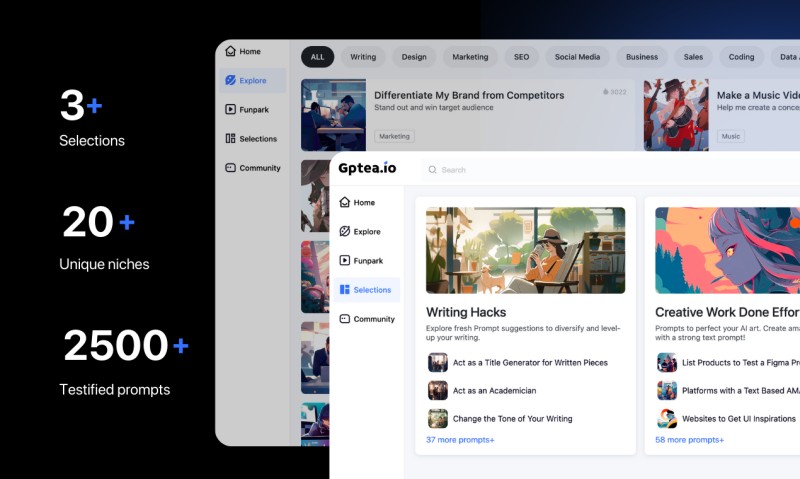
Task: Open Selections label in the front window sidebar
Action: (372, 289)
